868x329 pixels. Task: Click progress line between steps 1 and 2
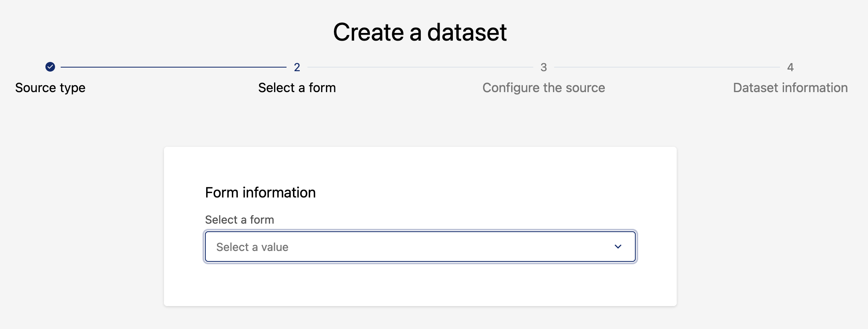[173, 67]
